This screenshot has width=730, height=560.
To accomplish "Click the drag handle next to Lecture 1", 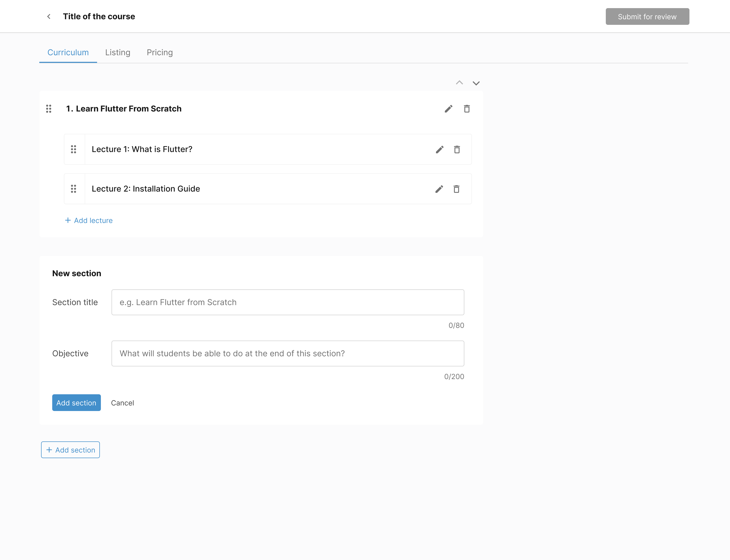I will (x=74, y=149).
